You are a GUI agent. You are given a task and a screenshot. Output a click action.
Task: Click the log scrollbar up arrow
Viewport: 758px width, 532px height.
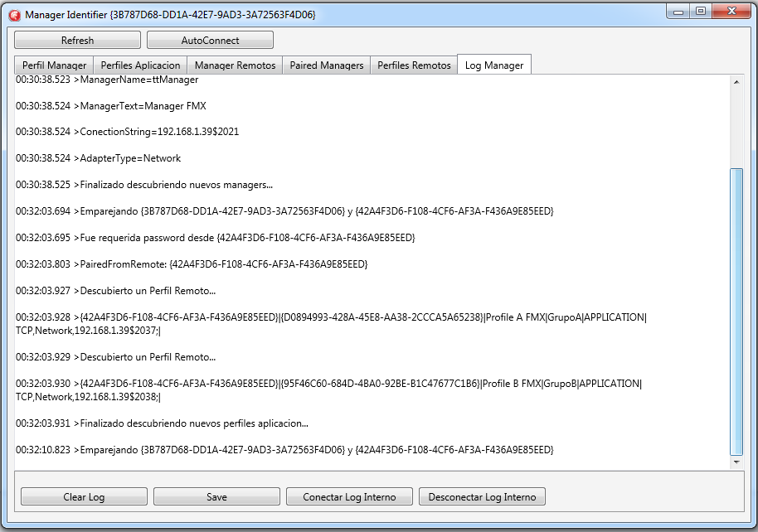coord(736,82)
